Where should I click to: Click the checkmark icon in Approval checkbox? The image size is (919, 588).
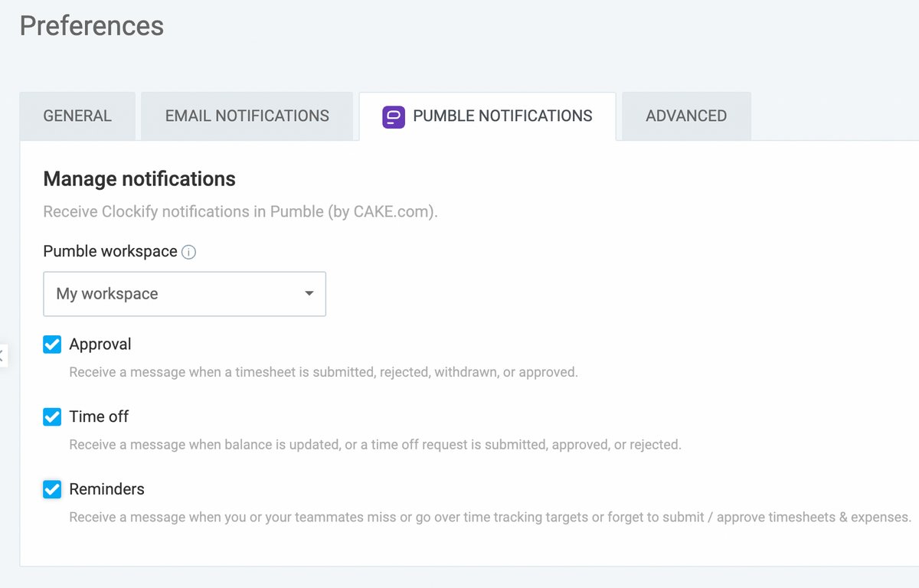51,345
